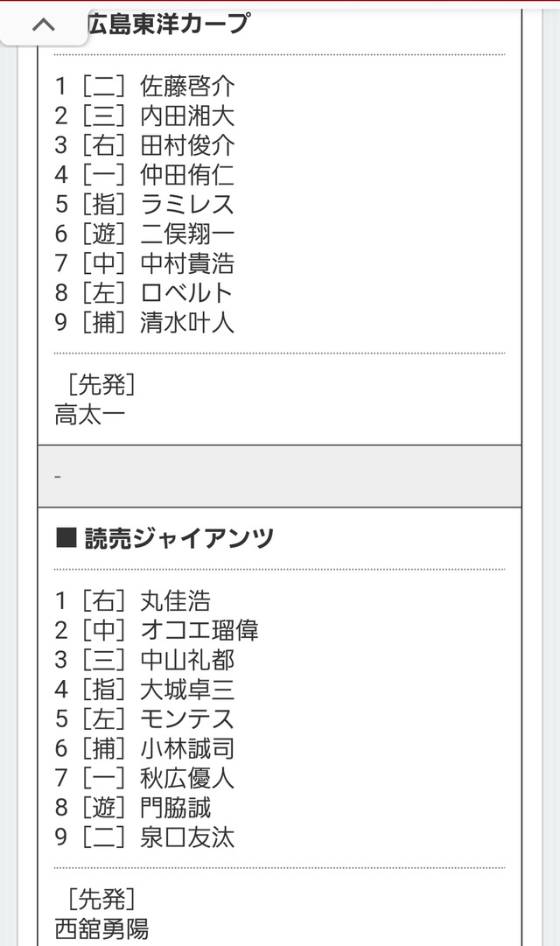
Task: Select Giants starting pitcher 西舘勇陽
Action: click(101, 929)
